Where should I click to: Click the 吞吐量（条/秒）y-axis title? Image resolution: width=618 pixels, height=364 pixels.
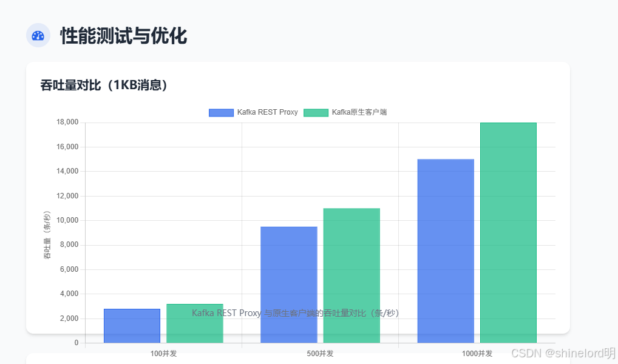click(x=47, y=235)
